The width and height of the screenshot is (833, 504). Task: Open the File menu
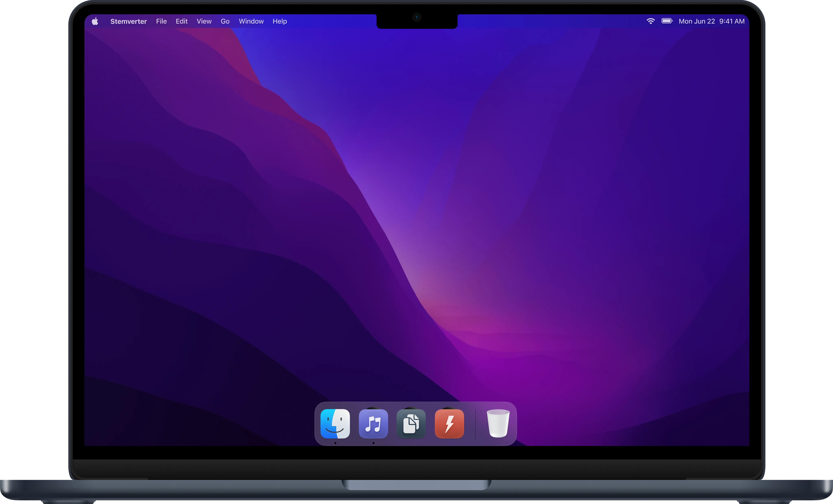point(161,21)
